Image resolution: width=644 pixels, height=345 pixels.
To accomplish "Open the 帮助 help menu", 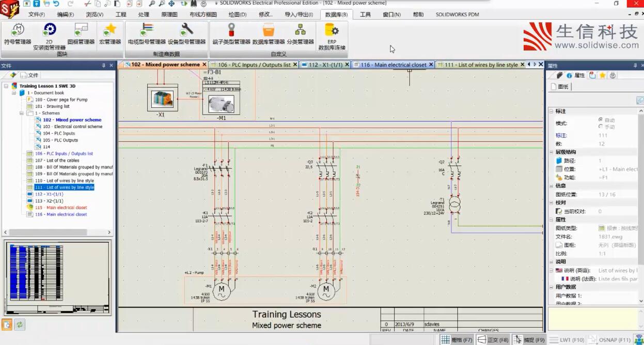I will tap(418, 14).
